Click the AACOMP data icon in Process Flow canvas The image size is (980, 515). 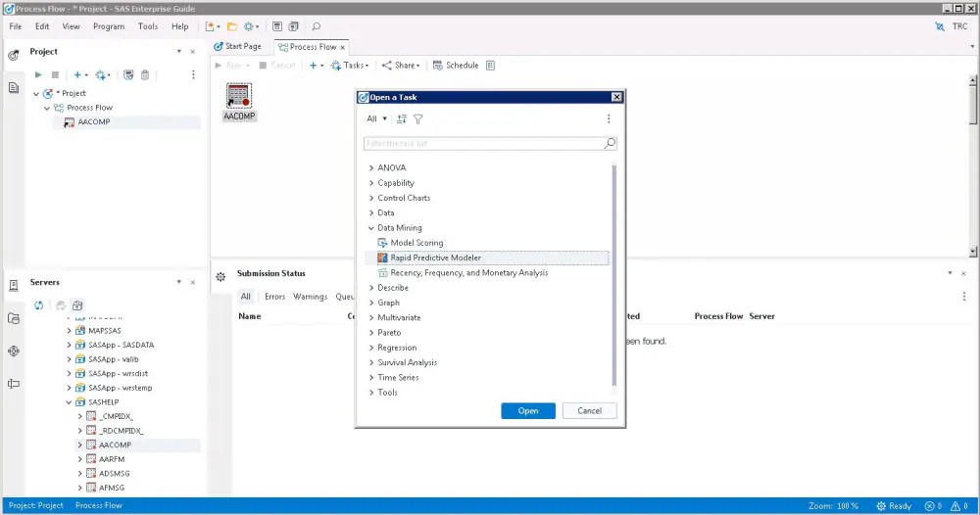tap(239, 96)
